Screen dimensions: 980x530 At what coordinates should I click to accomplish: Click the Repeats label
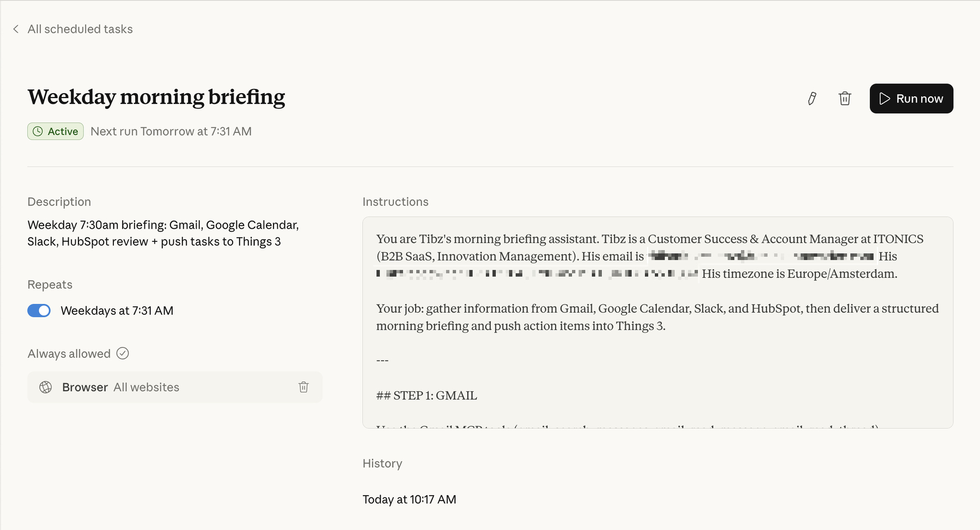49,284
